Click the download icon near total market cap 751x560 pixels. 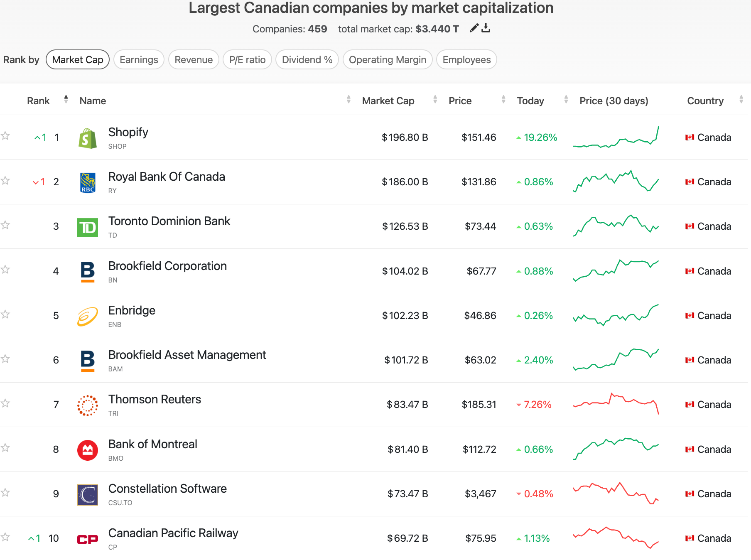(486, 28)
